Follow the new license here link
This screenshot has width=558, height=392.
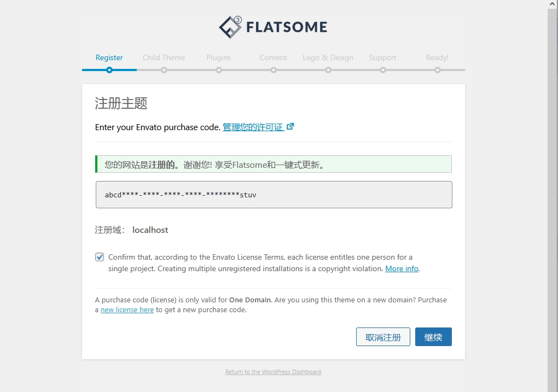[127, 310]
